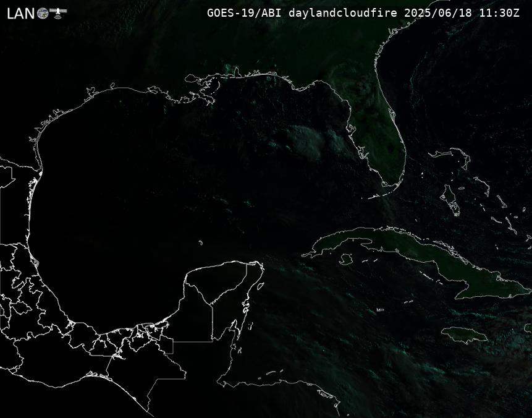Click the "11:30Z" time text
Image resolution: width=532 pixels, height=418 pixels.
(x=499, y=13)
